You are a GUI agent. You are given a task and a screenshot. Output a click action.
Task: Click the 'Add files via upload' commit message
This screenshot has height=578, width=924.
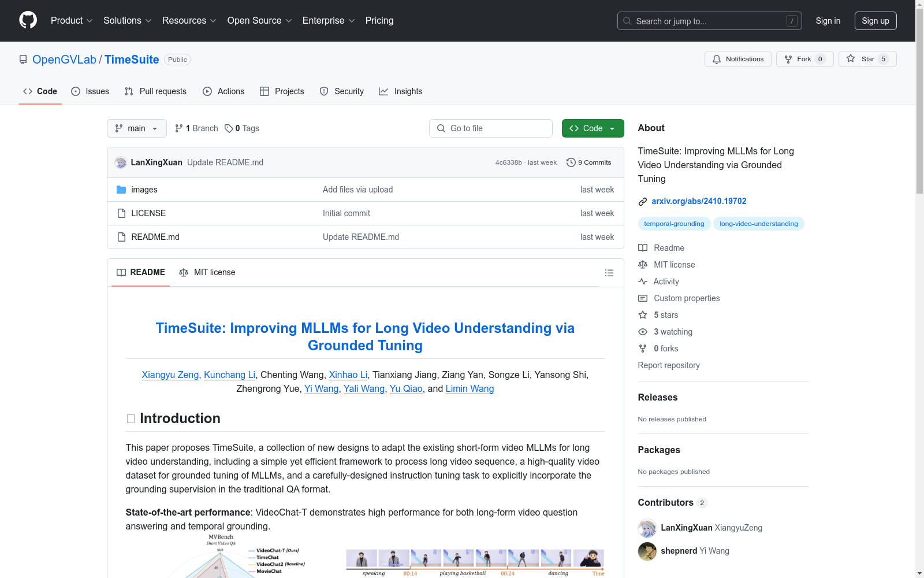pos(357,190)
